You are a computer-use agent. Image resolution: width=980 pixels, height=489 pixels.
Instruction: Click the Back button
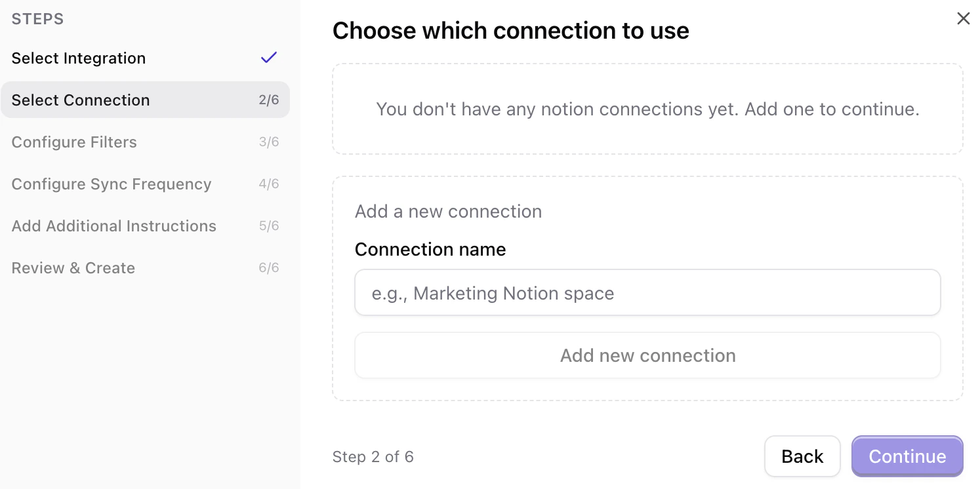click(802, 456)
